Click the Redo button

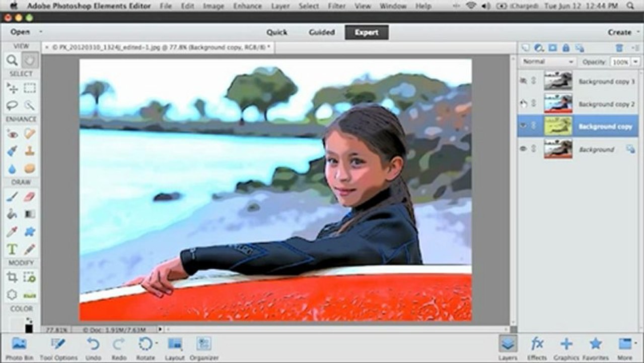tap(119, 348)
